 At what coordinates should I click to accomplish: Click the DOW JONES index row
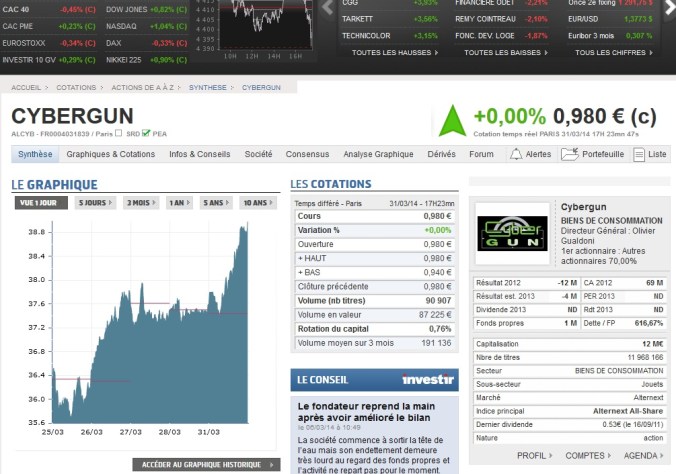click(147, 9)
